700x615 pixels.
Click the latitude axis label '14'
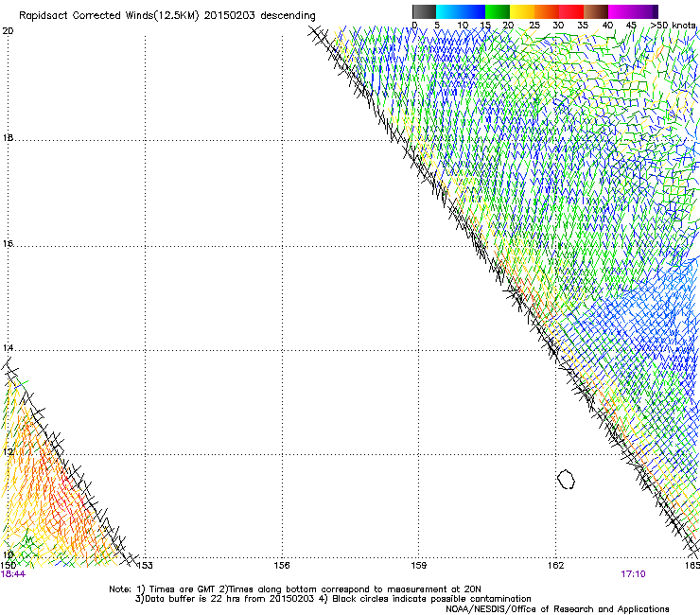(8, 348)
